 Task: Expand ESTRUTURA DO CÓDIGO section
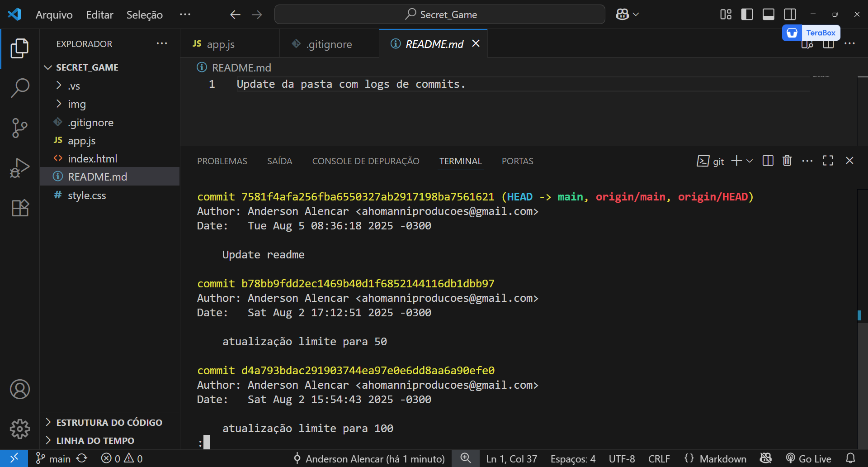109,422
